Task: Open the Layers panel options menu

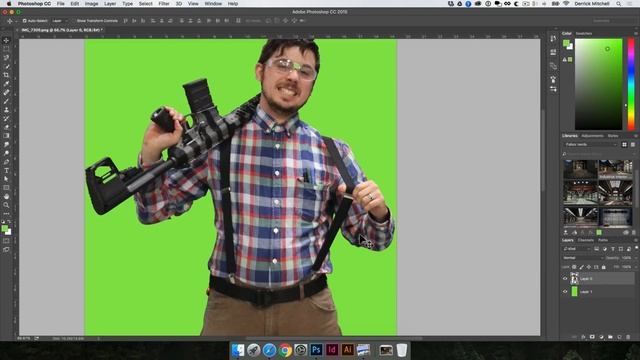Action: coord(636,240)
